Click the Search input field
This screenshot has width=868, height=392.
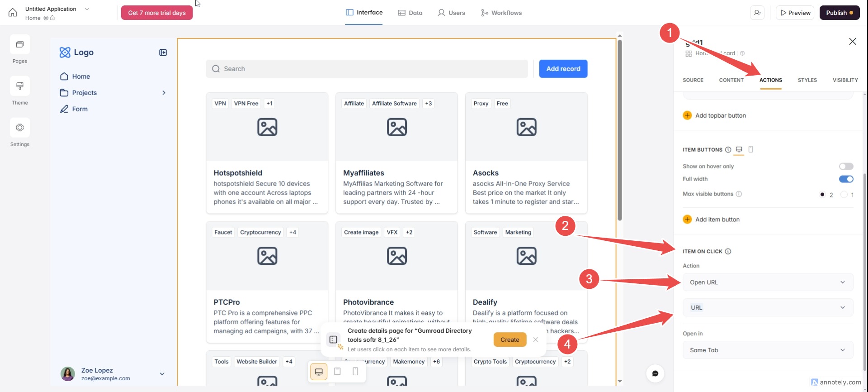[367, 69]
